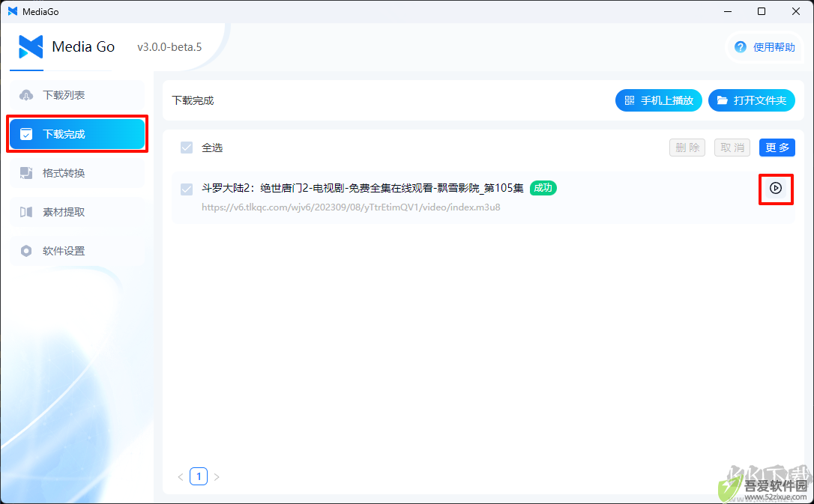Click the title 斗罗大陆2：绝世唐门2 第105集

tap(362, 188)
